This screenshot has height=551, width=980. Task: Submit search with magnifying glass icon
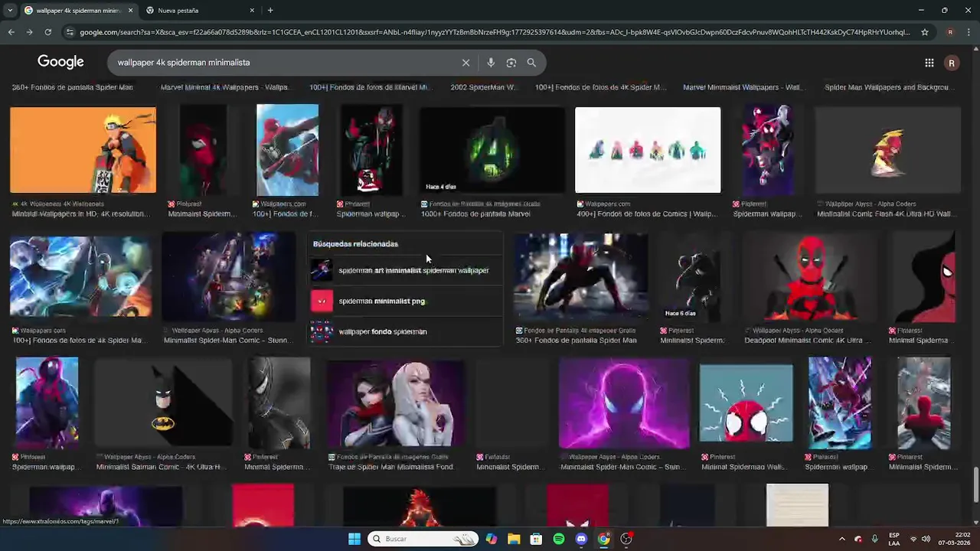pyautogui.click(x=531, y=63)
